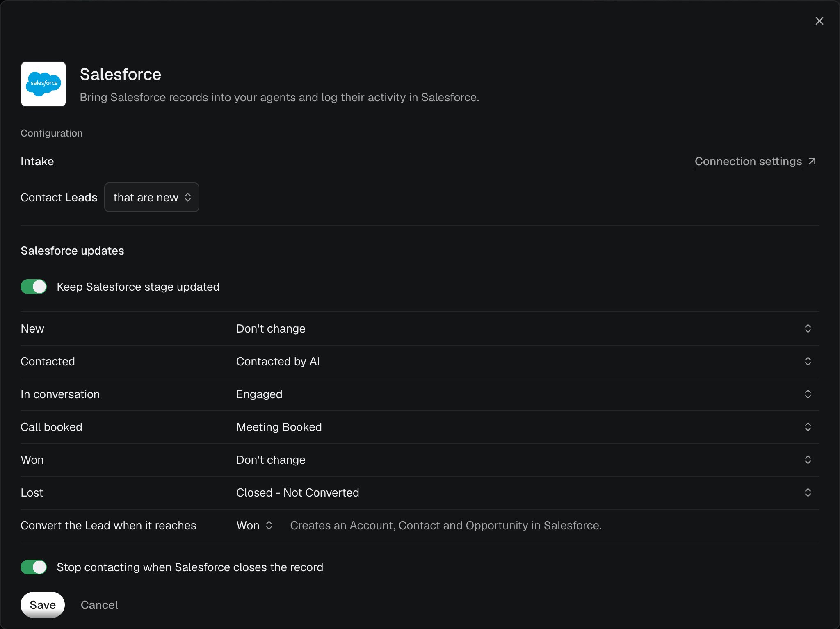Click the chevron icon in the New row
Viewport: 840px width, 629px height.
808,328
